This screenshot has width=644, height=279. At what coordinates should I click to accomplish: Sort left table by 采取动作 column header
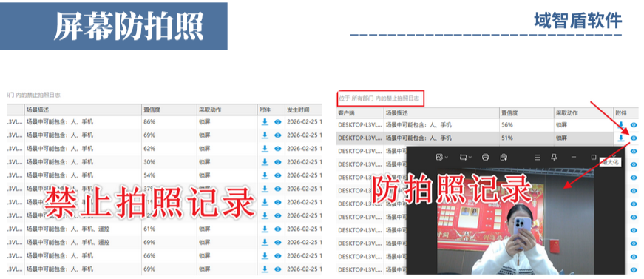[227, 110]
